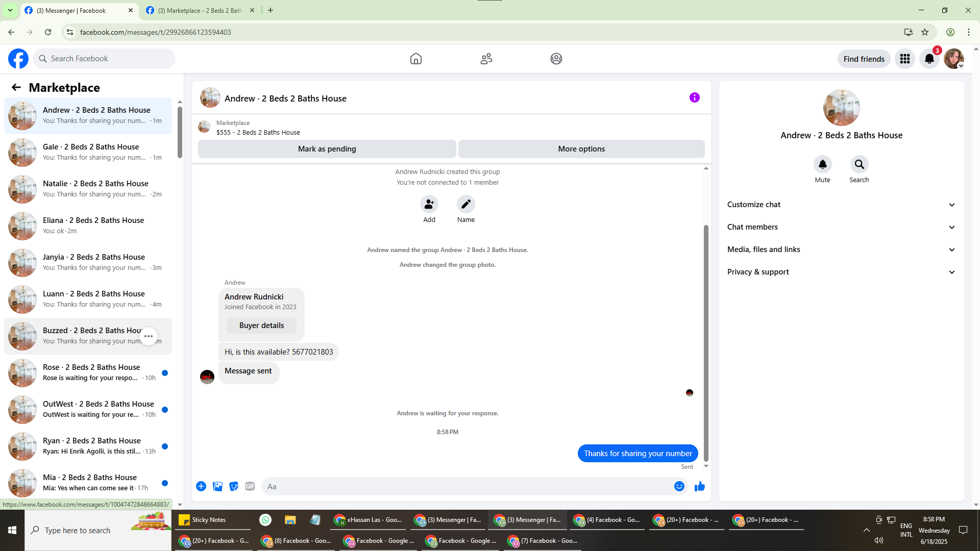Image resolution: width=980 pixels, height=551 pixels.
Task: Open File Explorer from taskbar
Action: (290, 520)
